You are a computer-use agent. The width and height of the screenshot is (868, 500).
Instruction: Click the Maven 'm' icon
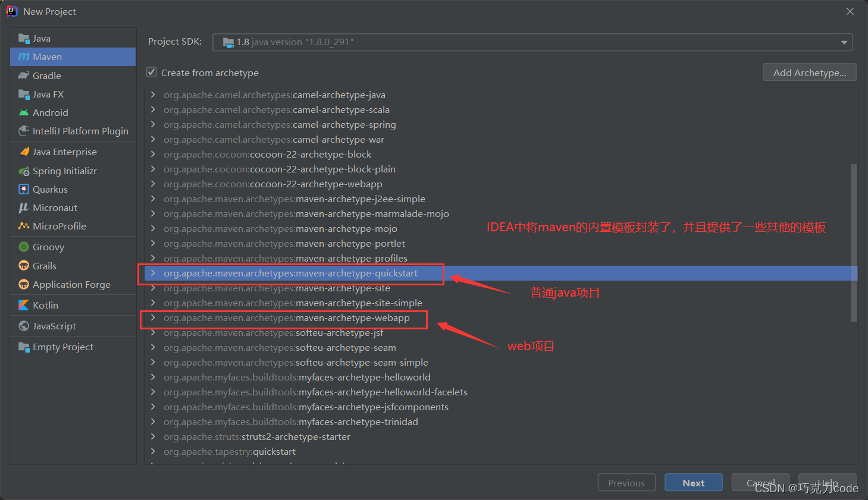click(x=24, y=57)
